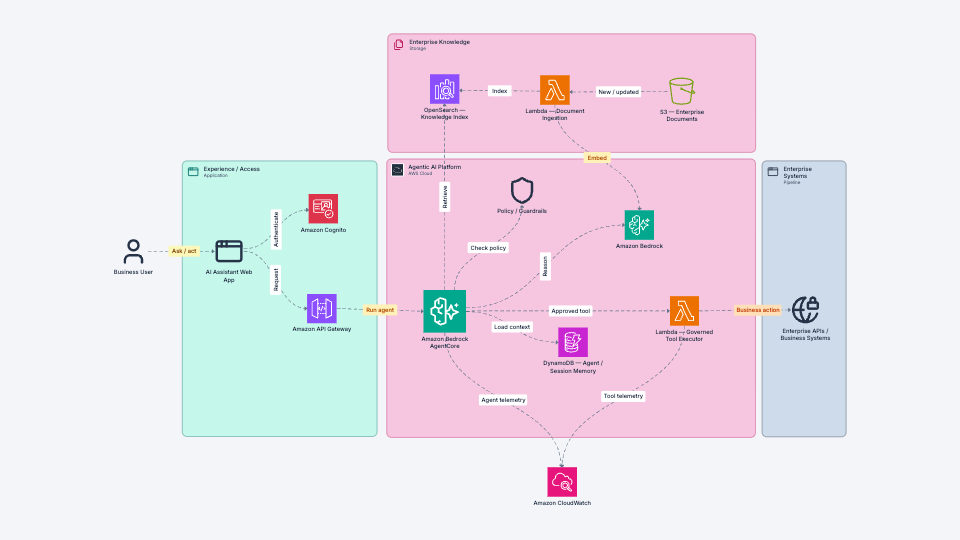Select the "Amazon Cognito" caption text
Viewport: 960px width, 540px height.
tap(323, 230)
